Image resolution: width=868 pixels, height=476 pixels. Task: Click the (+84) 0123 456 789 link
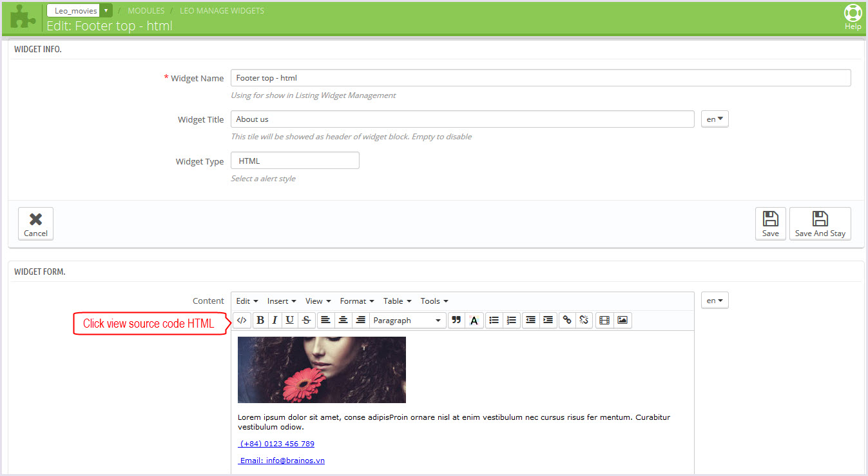click(x=276, y=444)
